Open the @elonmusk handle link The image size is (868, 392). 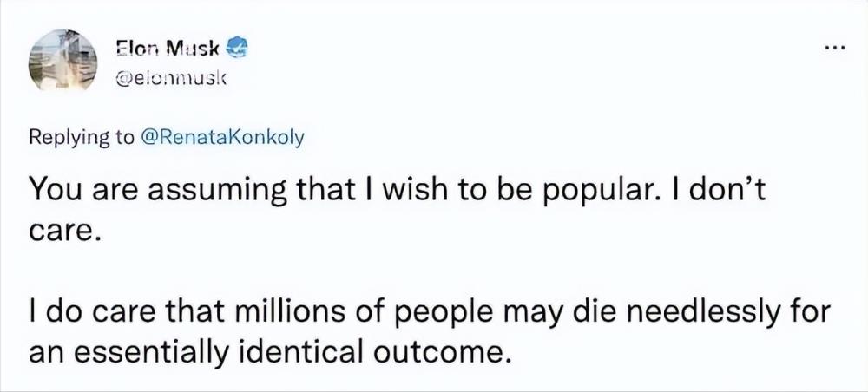(x=168, y=80)
